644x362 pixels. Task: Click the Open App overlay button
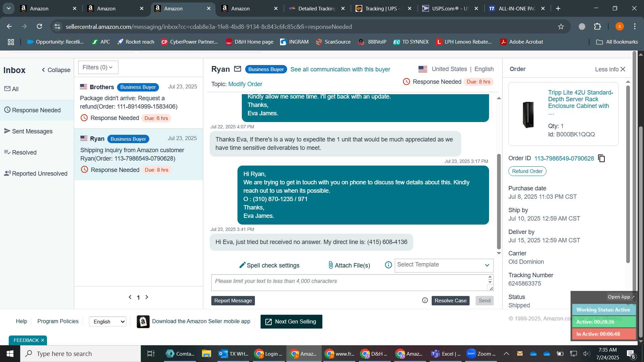click(621, 297)
